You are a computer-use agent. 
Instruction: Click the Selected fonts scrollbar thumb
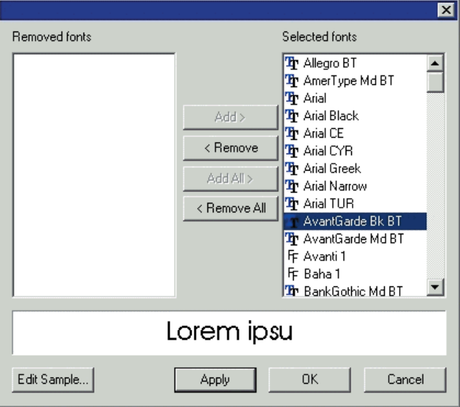click(435, 82)
